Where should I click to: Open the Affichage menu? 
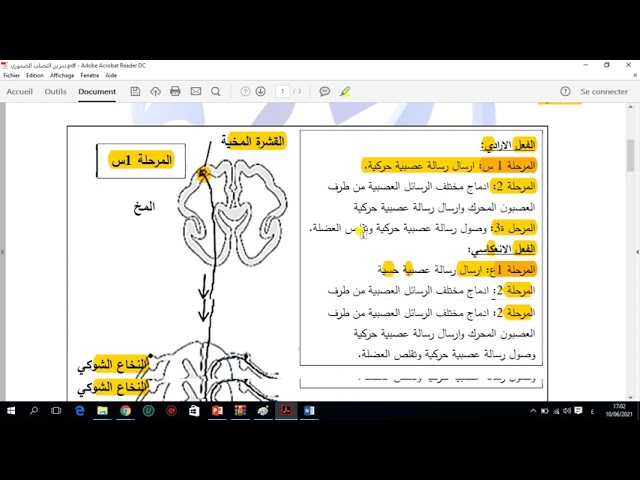tap(62, 76)
